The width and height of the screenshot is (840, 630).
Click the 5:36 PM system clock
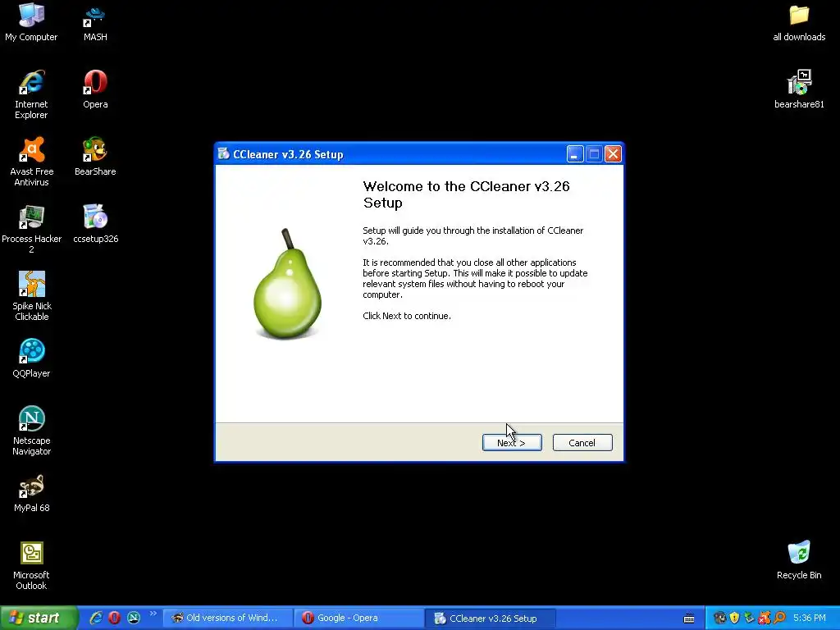tap(810, 618)
